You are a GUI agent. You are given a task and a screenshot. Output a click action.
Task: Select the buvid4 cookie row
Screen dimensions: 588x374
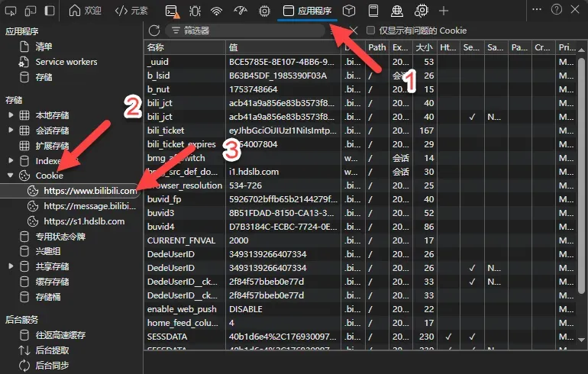360,227
